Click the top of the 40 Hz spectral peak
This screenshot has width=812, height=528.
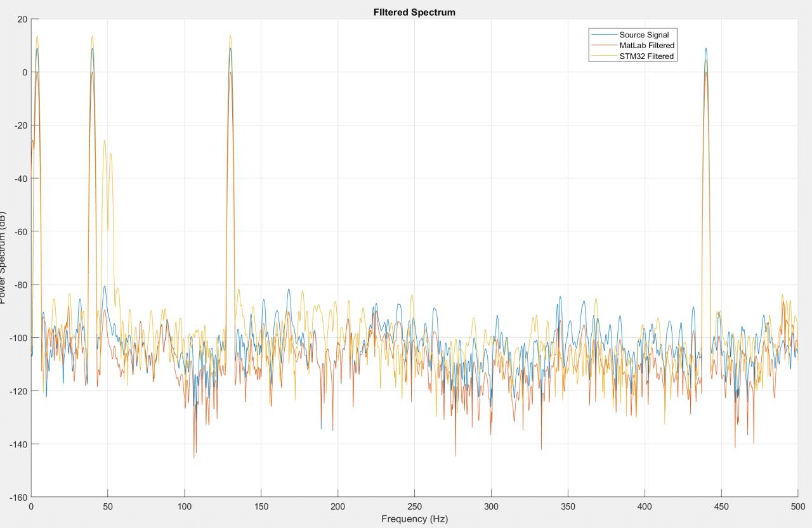point(92,37)
